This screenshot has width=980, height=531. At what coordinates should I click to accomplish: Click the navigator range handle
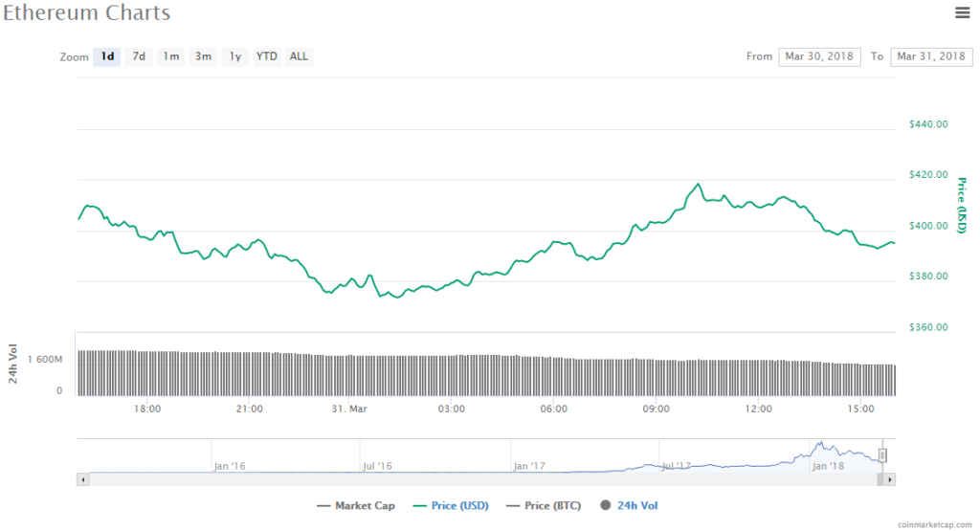pos(882,455)
